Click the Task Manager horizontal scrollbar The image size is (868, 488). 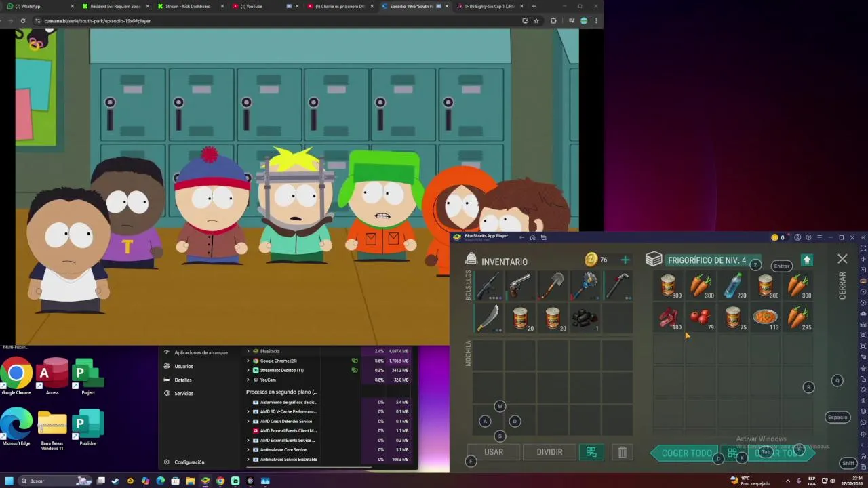pos(309,467)
